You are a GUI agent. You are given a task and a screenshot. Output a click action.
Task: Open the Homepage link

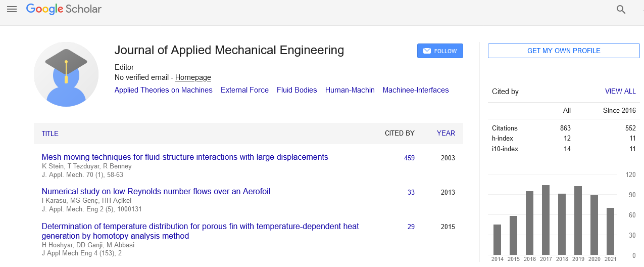(x=193, y=77)
